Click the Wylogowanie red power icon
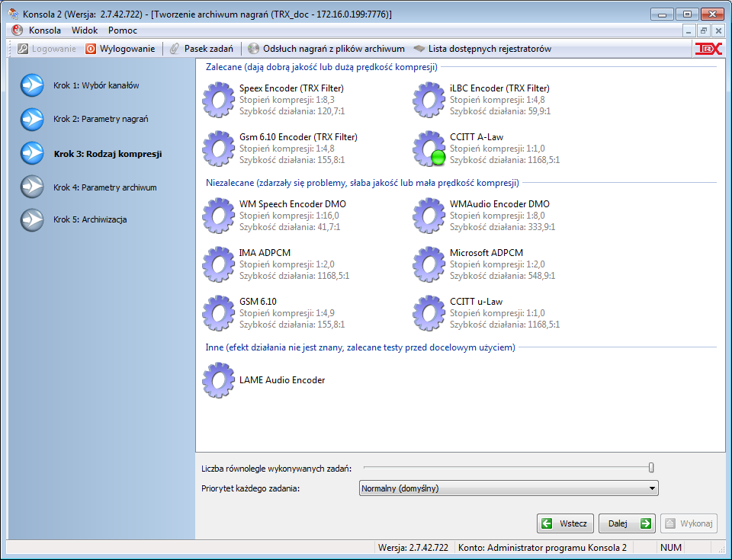 [91, 49]
